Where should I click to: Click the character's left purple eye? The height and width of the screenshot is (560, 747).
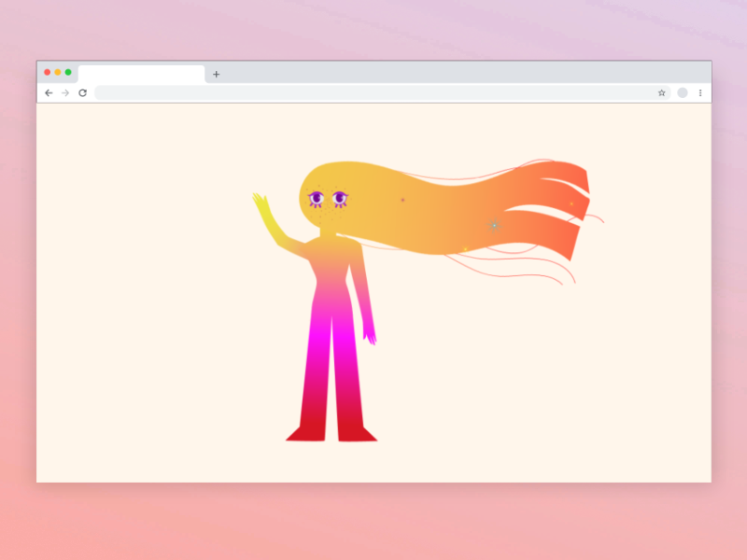pyautogui.click(x=317, y=198)
